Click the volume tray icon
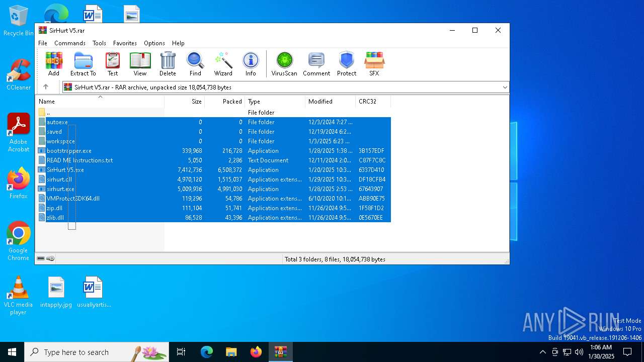This screenshot has width=644, height=362. pyautogui.click(x=579, y=352)
